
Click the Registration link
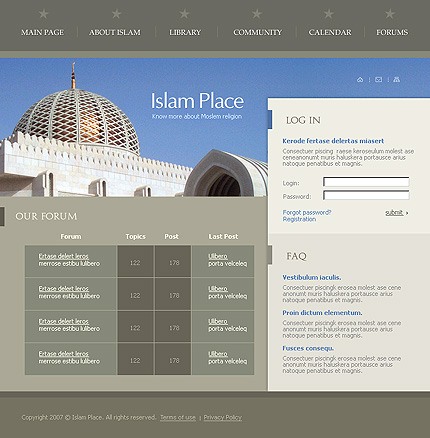click(x=299, y=219)
